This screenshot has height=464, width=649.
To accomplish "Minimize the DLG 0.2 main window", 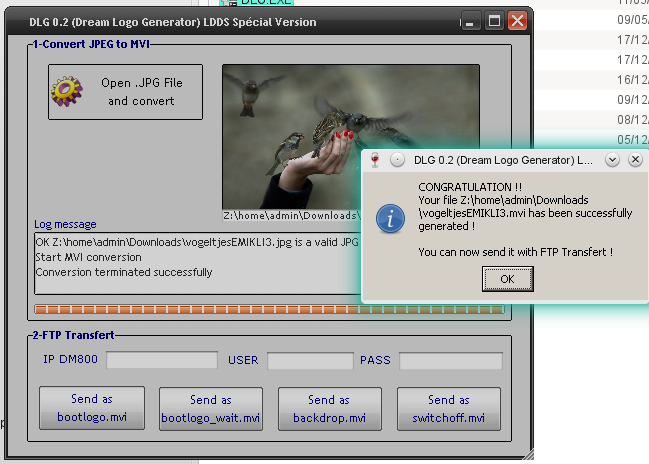I will click(x=470, y=21).
